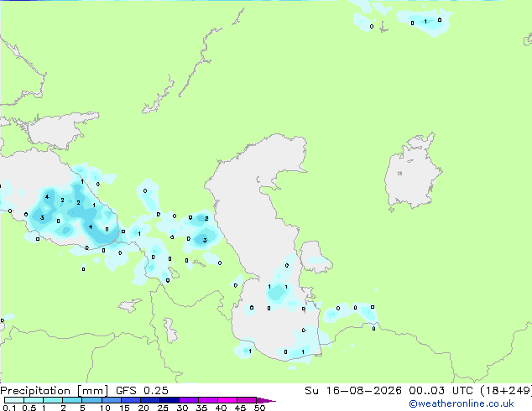Click the over-50 arrow tip of the legend

[x=266, y=400]
